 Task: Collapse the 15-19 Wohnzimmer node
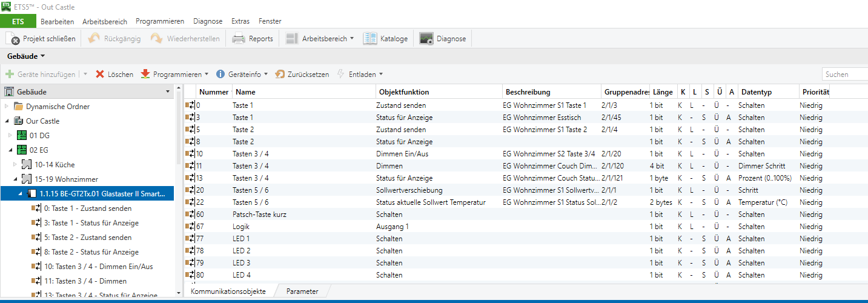pos(15,179)
